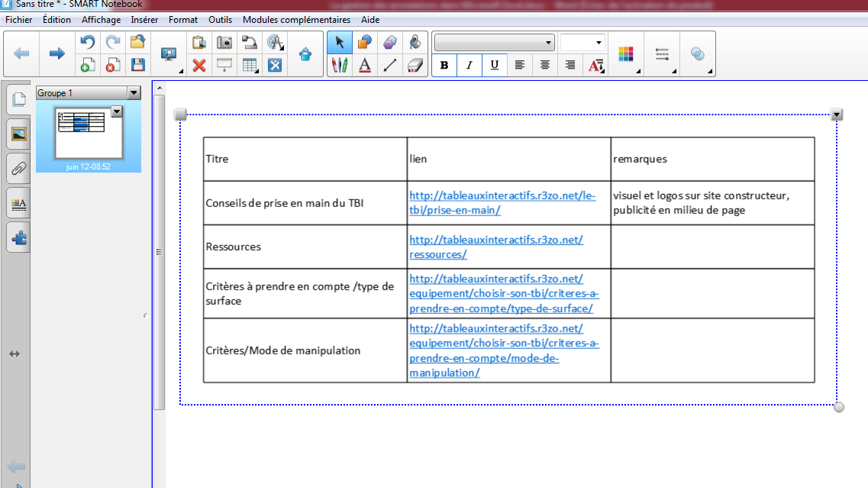868x488 pixels.
Task: Go to the next page arrow
Action: (56, 53)
